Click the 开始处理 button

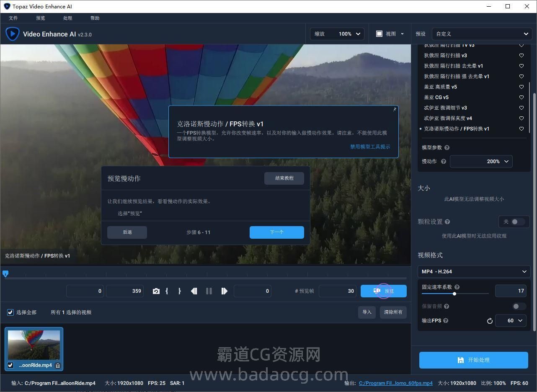(474, 360)
